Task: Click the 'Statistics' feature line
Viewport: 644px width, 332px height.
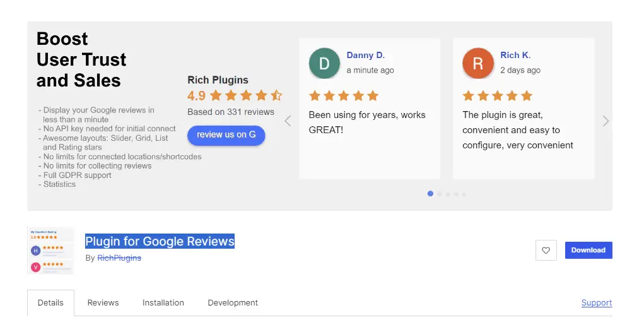Action: click(57, 184)
